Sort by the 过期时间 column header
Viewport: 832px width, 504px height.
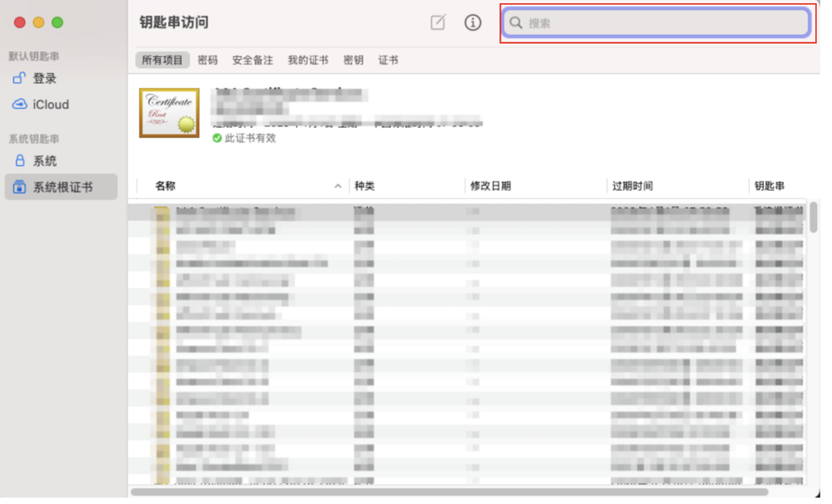click(x=632, y=186)
